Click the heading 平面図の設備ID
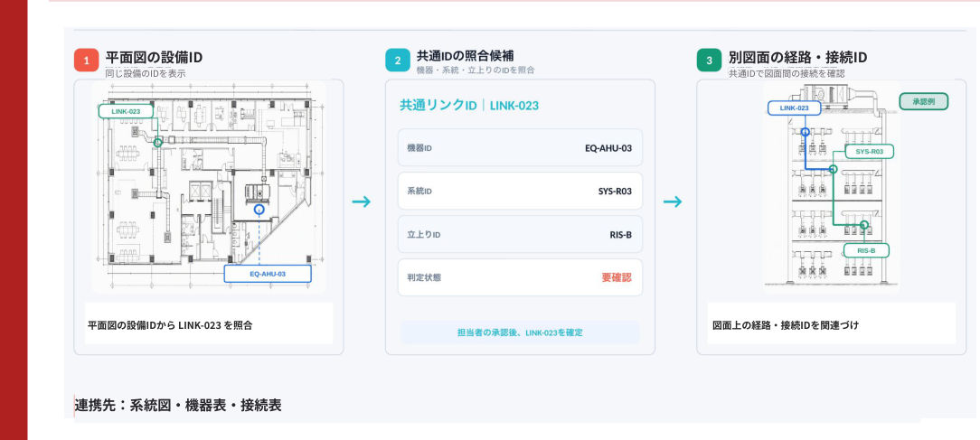This screenshot has width=980, height=440. 154,58
